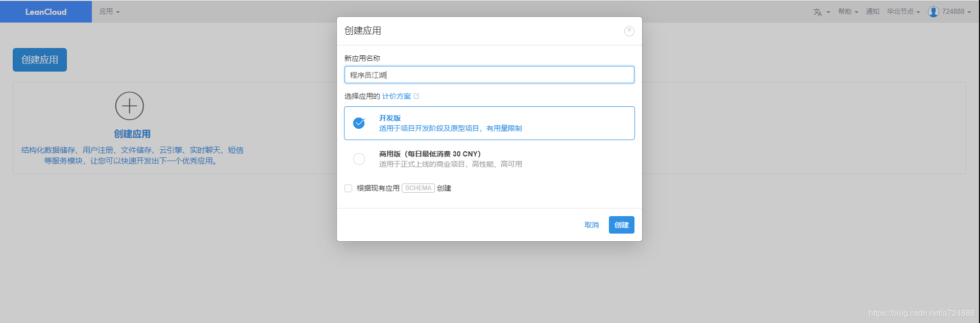Click 取消 to cancel creation
This screenshot has height=323, width=980.
[x=591, y=224]
